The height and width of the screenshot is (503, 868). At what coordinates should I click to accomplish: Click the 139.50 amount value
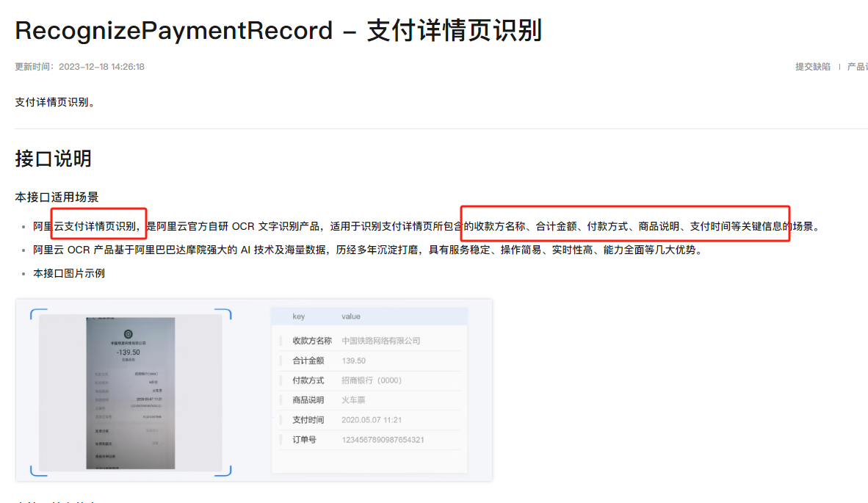click(354, 361)
